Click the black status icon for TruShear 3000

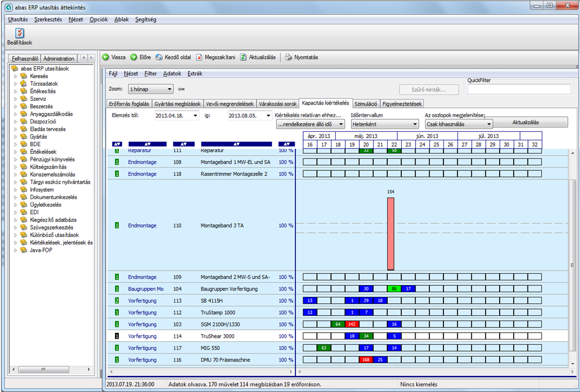point(117,336)
